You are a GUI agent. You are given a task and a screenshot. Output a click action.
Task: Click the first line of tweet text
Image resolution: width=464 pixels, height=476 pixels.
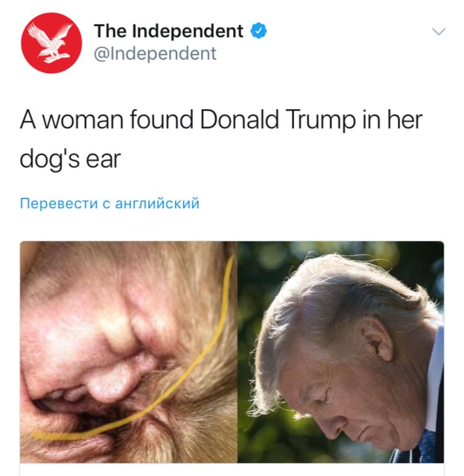click(221, 120)
